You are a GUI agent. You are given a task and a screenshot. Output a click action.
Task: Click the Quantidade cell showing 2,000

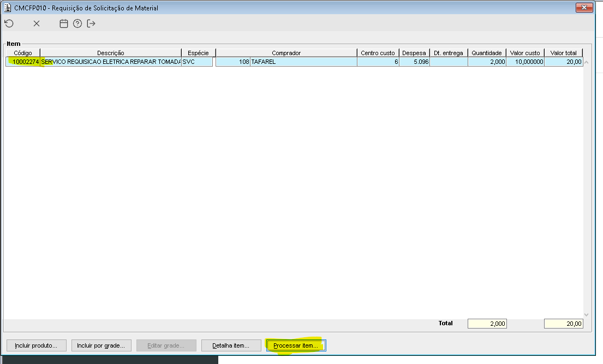coord(487,62)
